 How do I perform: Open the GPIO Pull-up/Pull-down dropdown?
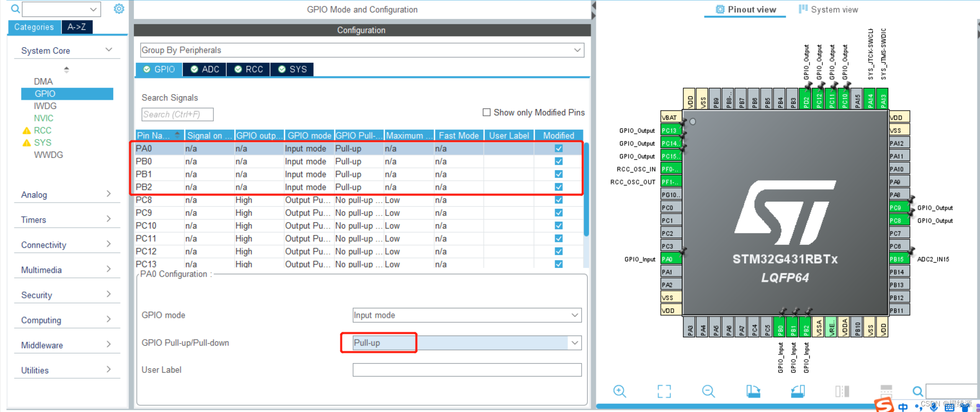click(x=467, y=343)
